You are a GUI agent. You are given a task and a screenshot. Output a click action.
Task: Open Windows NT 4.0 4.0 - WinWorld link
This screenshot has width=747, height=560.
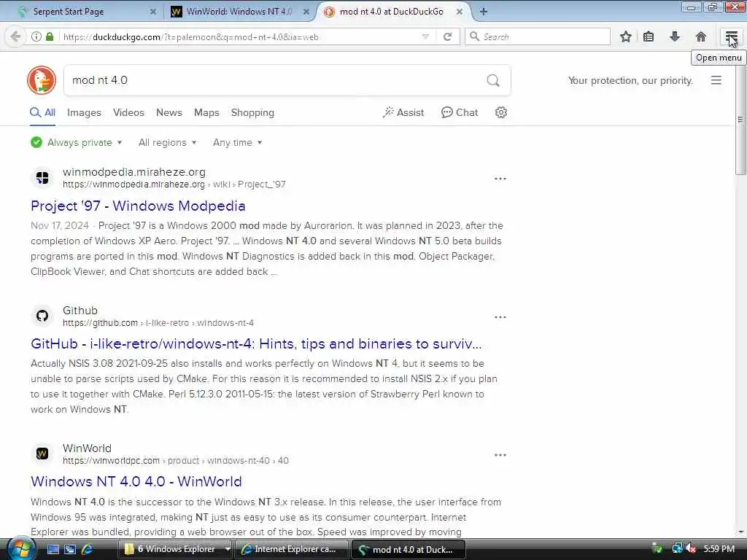136,481
